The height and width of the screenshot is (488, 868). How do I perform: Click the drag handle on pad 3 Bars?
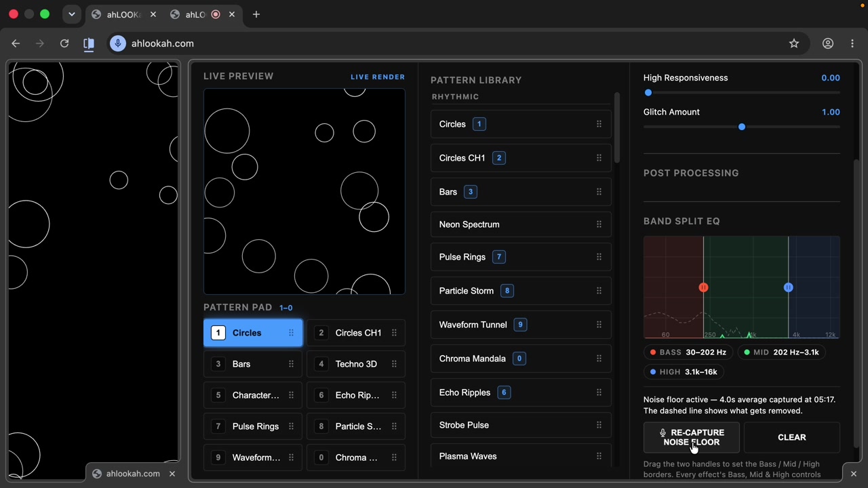click(291, 364)
